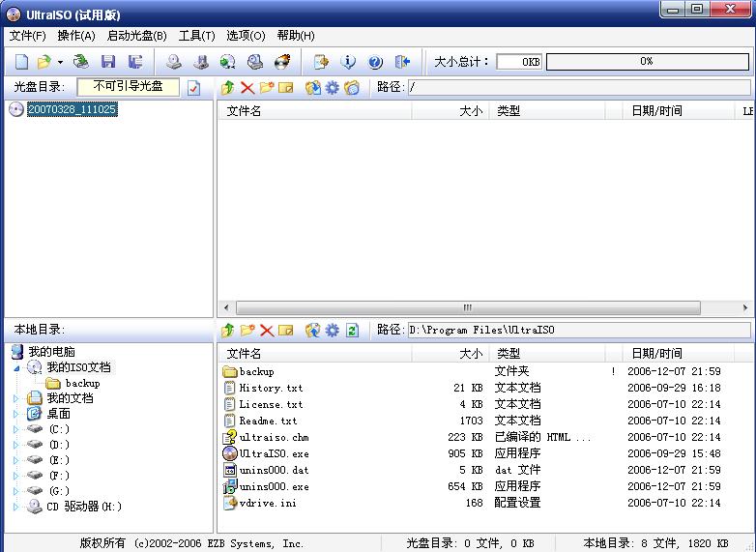Select backup folder in local tree
756x552 pixels.
[82, 383]
